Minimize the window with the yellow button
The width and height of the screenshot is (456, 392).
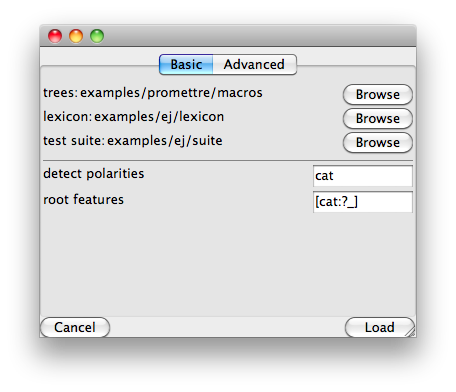coord(76,36)
